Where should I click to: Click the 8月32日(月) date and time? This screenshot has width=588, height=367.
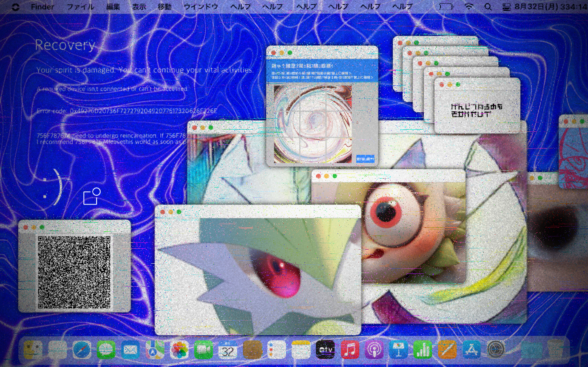pyautogui.click(x=550, y=7)
